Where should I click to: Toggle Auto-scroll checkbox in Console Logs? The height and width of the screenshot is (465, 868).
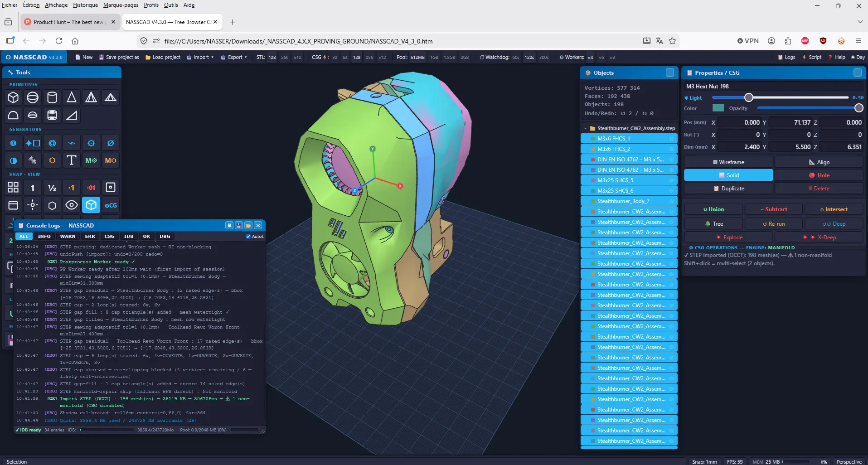coord(248,236)
